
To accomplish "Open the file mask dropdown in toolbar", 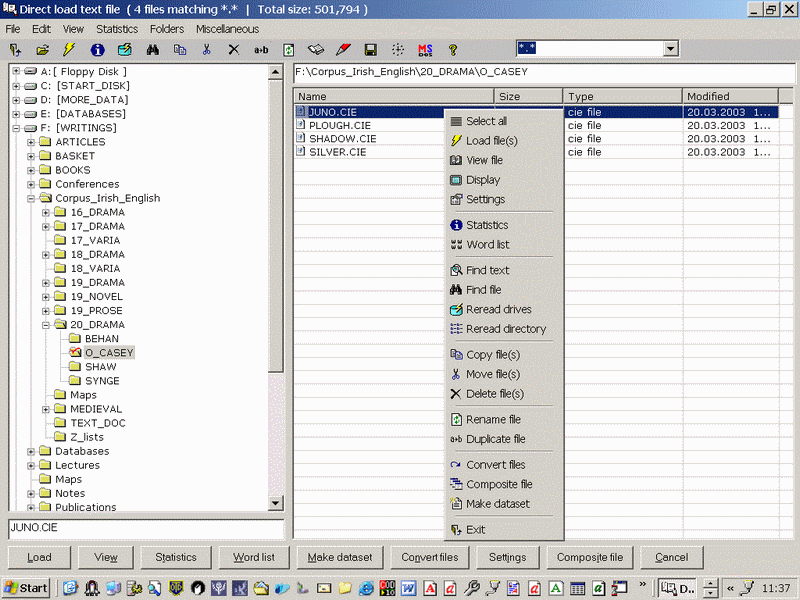I will 669,48.
